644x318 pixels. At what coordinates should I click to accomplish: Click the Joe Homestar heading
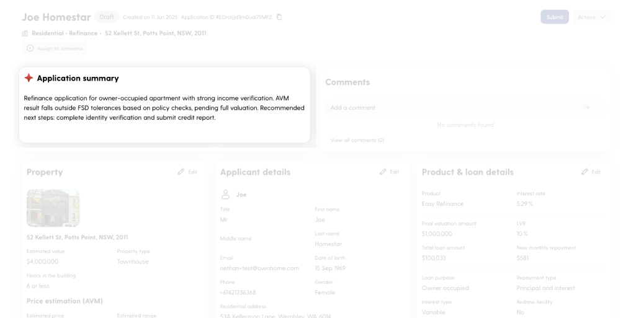coord(56,17)
